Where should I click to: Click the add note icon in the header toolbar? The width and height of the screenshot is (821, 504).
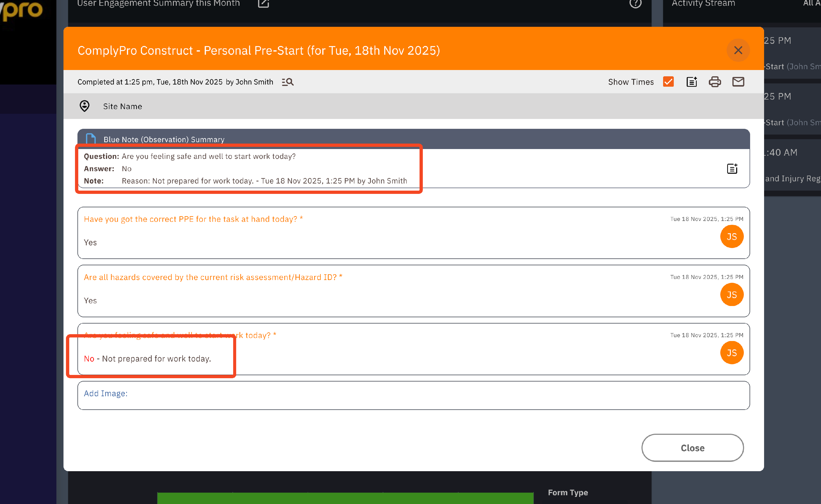(x=692, y=82)
